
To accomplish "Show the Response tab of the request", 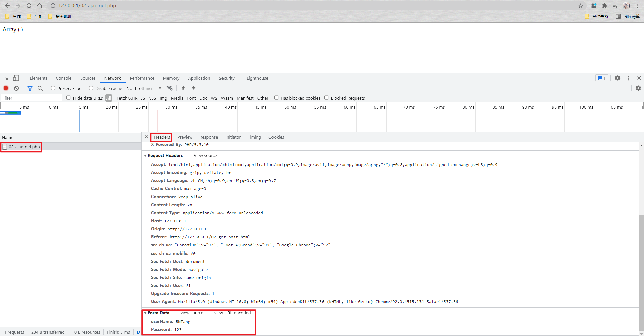I will tap(209, 137).
